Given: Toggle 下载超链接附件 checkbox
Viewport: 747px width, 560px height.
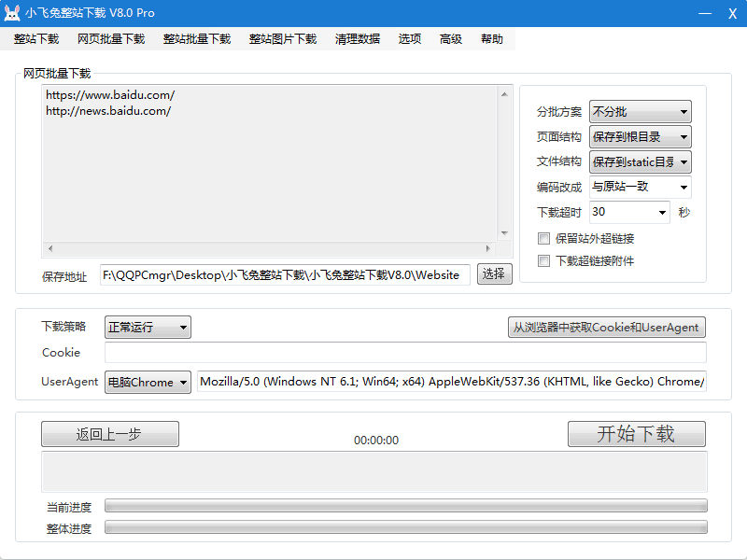Looking at the screenshot, I should click(x=544, y=261).
